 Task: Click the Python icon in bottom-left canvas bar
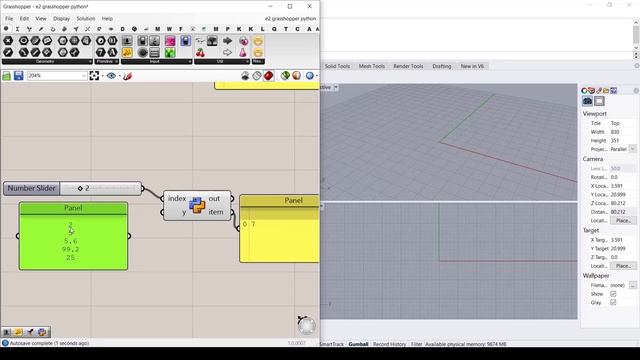coord(42,332)
